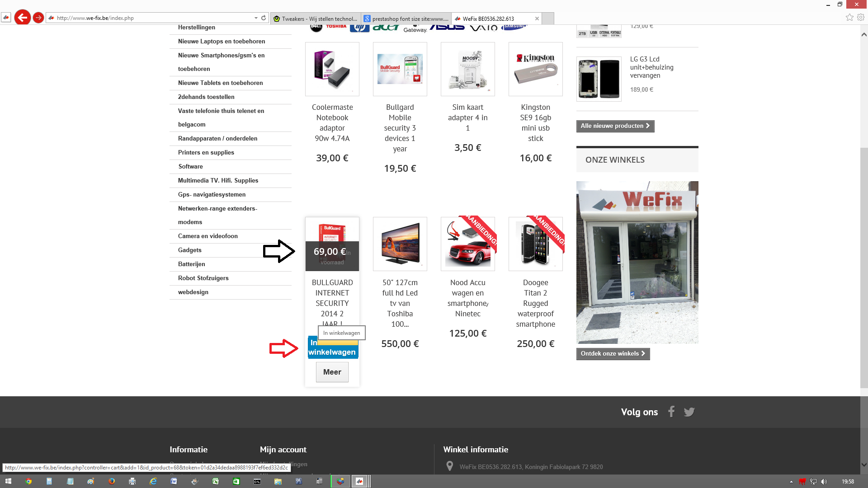This screenshot has width=868, height=488.
Task: Open browser tools gear icon
Action: click(x=861, y=17)
